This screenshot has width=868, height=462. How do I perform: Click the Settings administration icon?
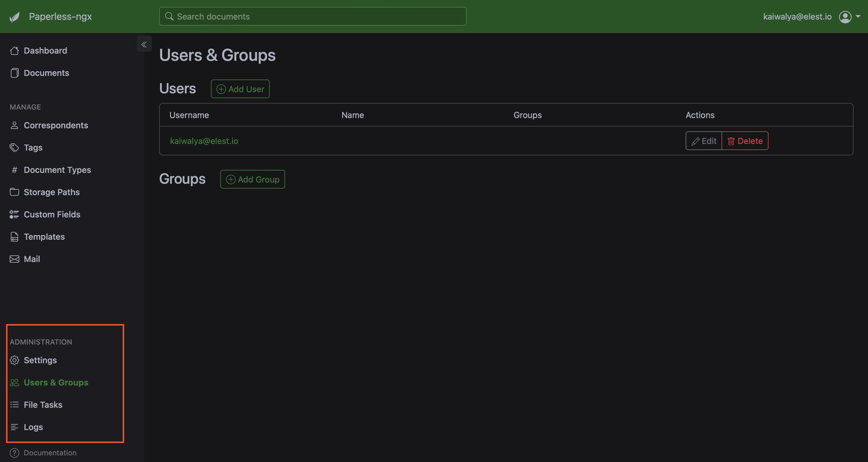(x=14, y=360)
